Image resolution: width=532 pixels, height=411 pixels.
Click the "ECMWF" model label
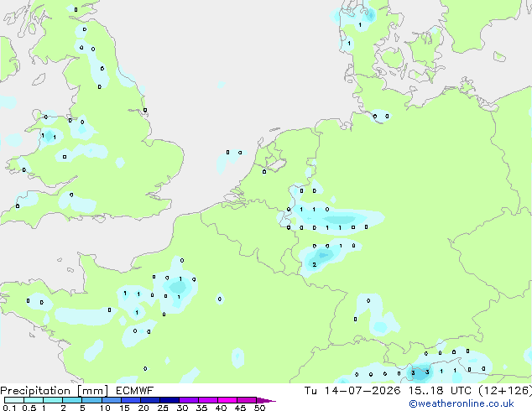135,391
